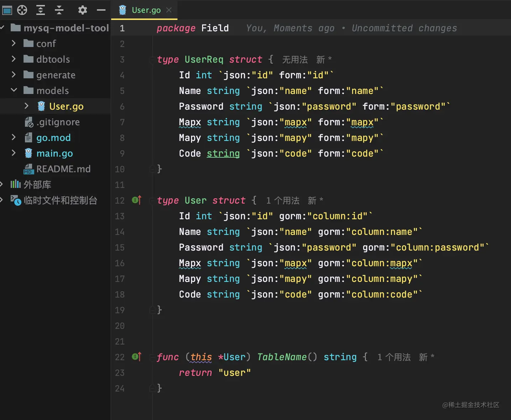Click the TableName method name

282,357
